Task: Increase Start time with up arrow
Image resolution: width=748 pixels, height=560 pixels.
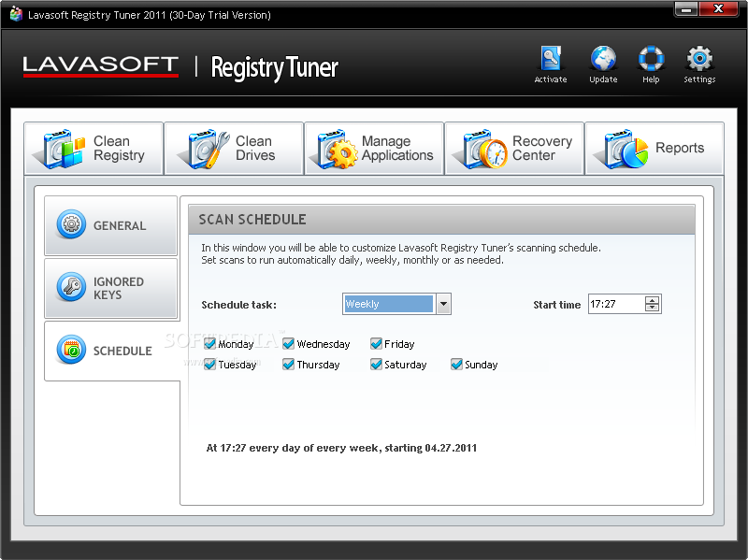Action: pos(652,299)
